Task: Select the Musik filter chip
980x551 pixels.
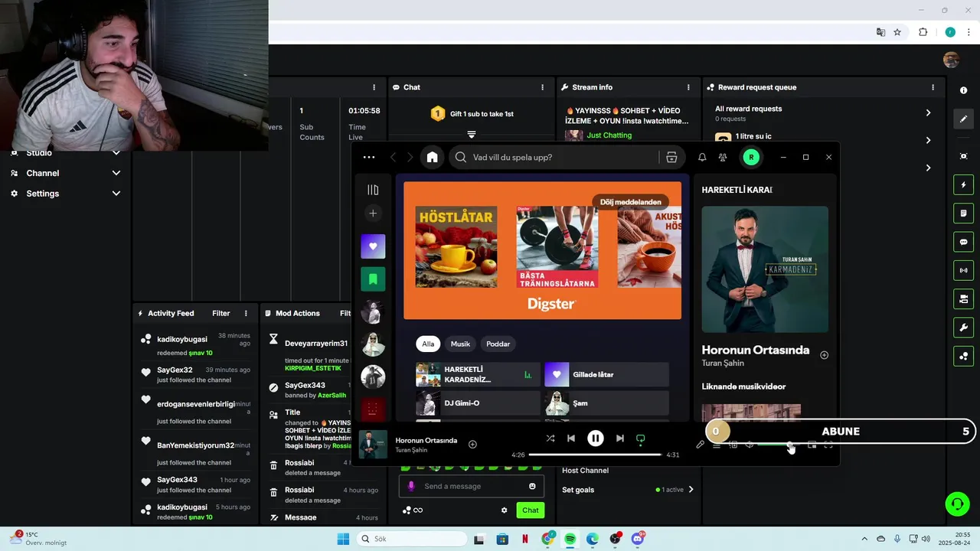Action: tap(460, 344)
